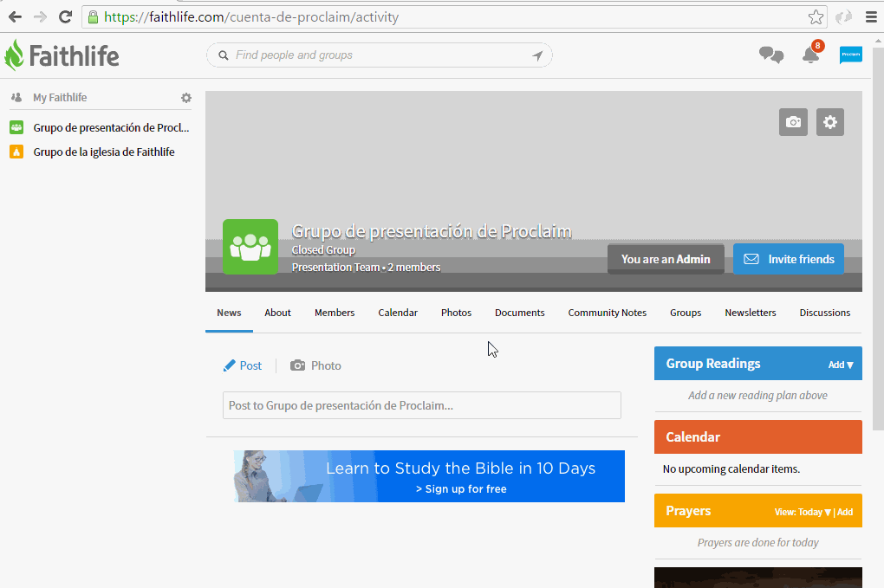Click the Calendar widget header
884x588 pixels.
pyautogui.click(x=757, y=436)
